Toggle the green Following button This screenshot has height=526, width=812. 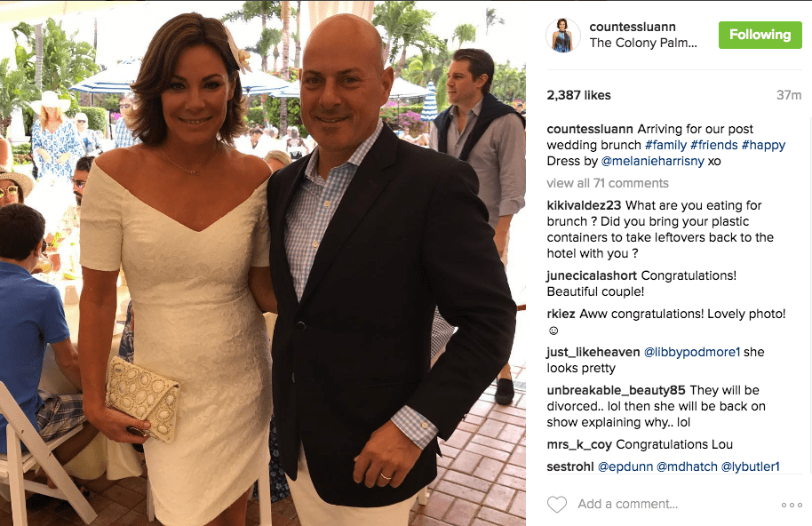tap(760, 35)
